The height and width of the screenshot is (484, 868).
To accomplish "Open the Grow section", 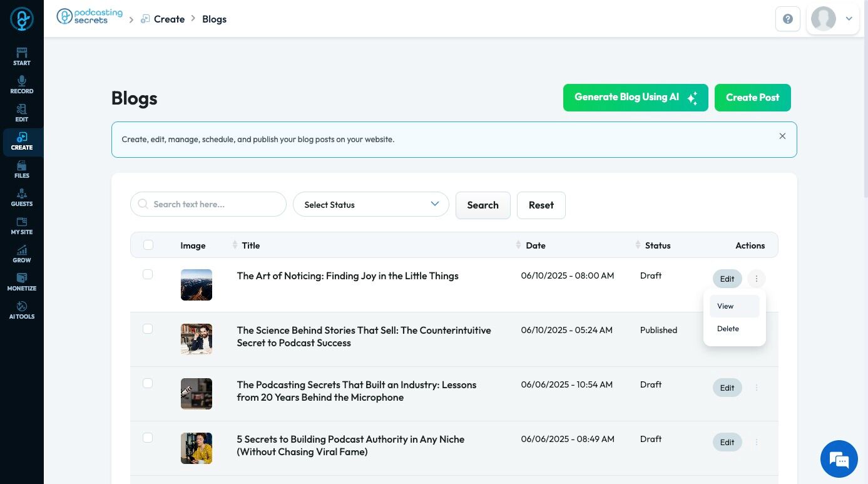I will point(22,254).
